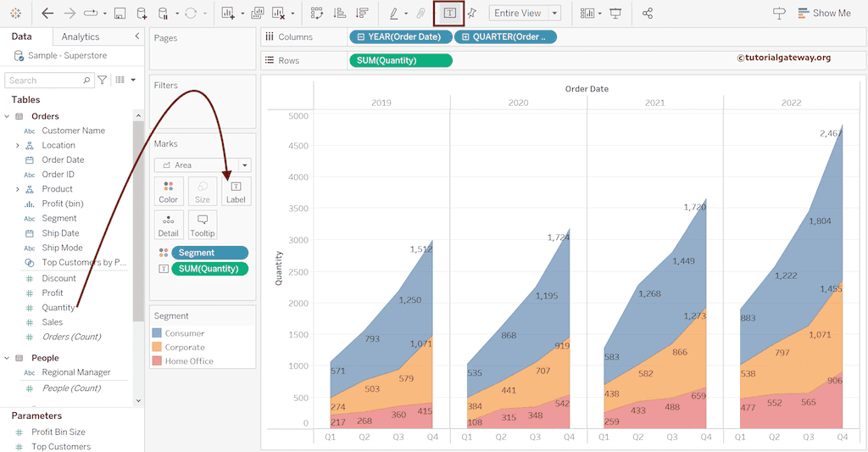868x452 pixels.
Task: Click the Swap Rows and Columns icon
Action: coord(317,13)
